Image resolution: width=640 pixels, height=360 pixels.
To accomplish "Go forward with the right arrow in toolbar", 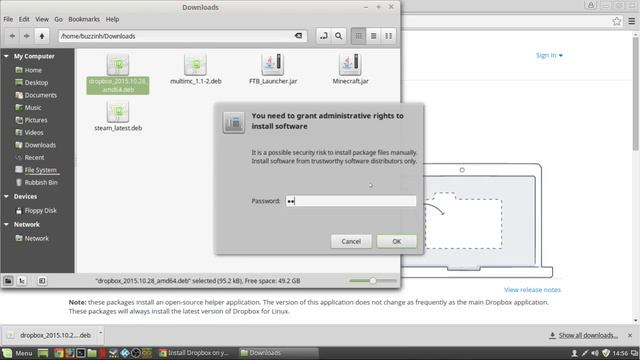I will [x=27, y=36].
